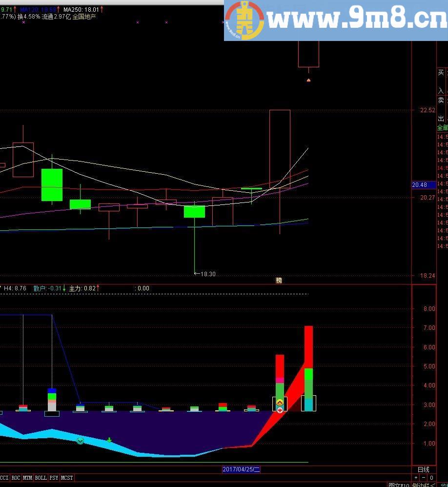Click the 主力: 0.82 indicator value

[x=82, y=288]
